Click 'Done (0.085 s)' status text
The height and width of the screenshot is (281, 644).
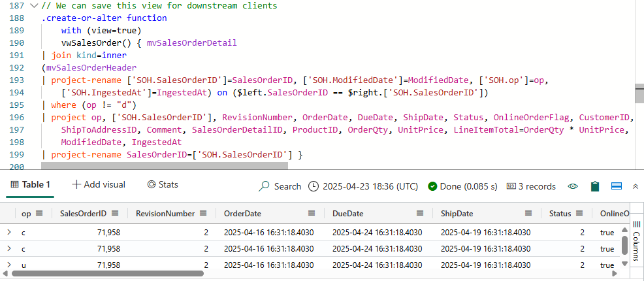(468, 186)
